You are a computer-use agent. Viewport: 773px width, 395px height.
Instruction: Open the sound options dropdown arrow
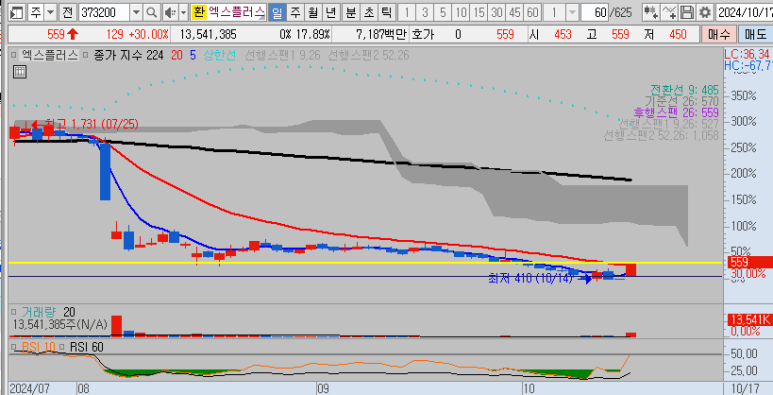[x=183, y=12]
